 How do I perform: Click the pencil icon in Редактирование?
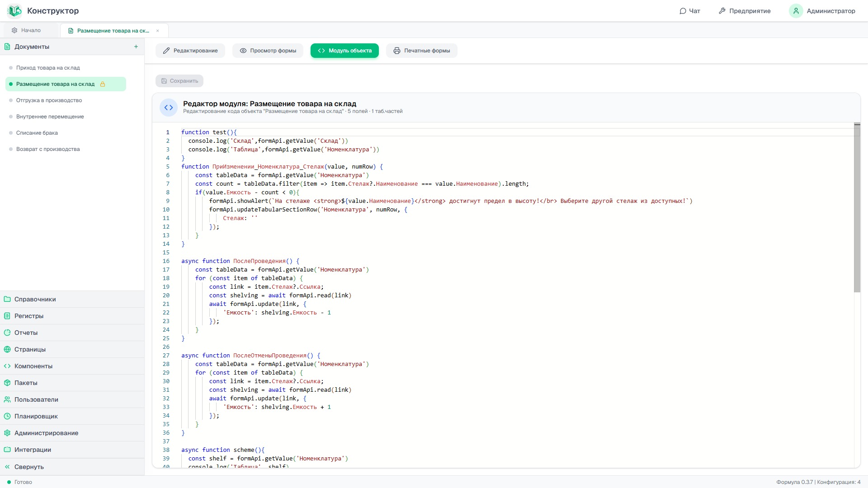[166, 51]
